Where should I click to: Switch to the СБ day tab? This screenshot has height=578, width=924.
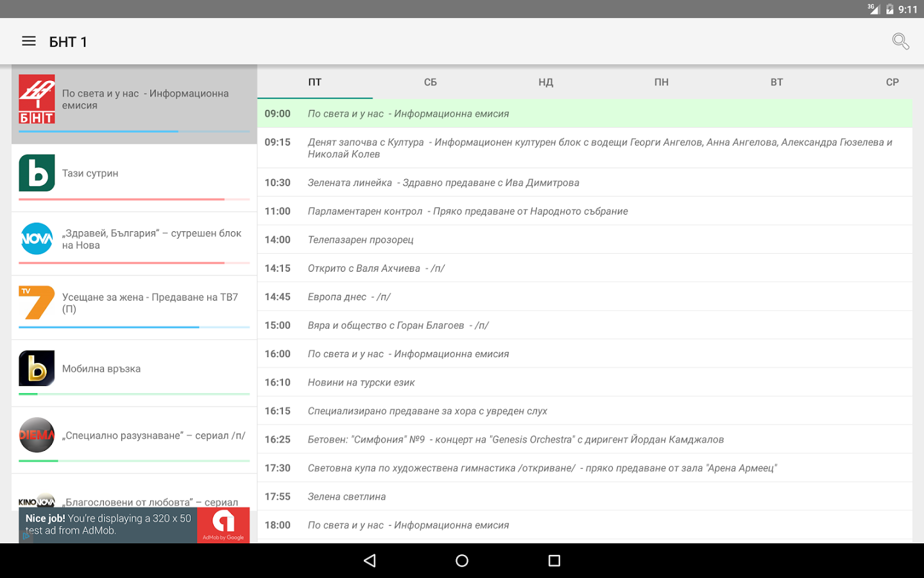point(430,82)
